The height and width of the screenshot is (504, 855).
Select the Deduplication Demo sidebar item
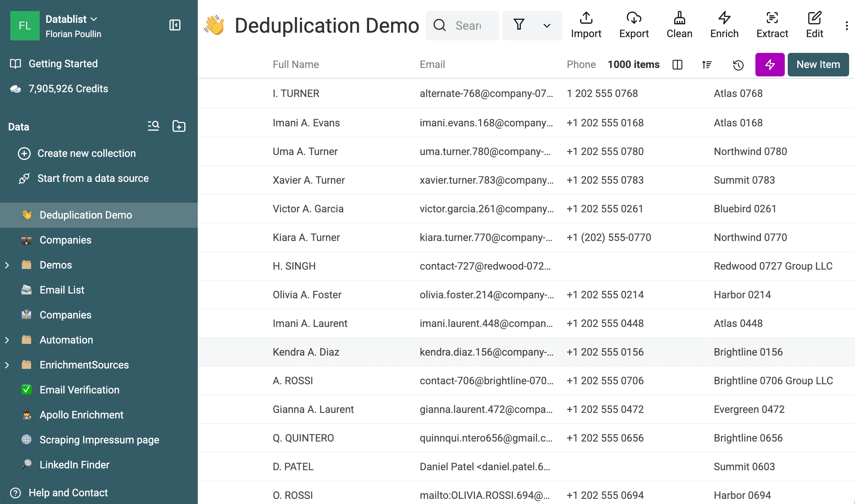tap(99, 215)
